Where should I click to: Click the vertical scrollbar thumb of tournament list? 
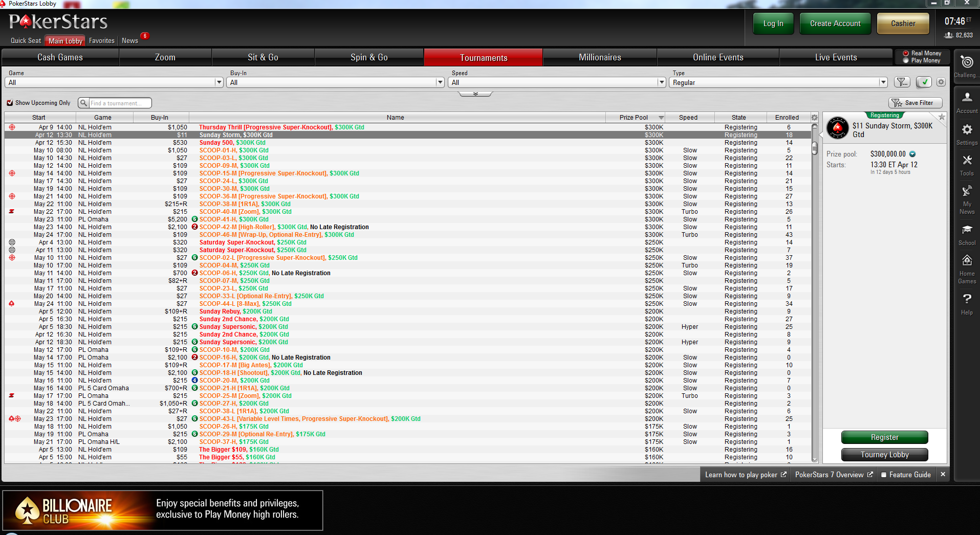[x=814, y=148]
